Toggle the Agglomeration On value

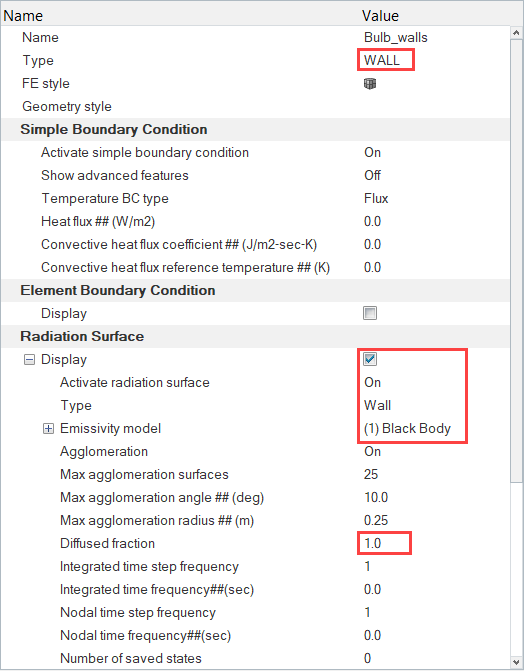(372, 451)
